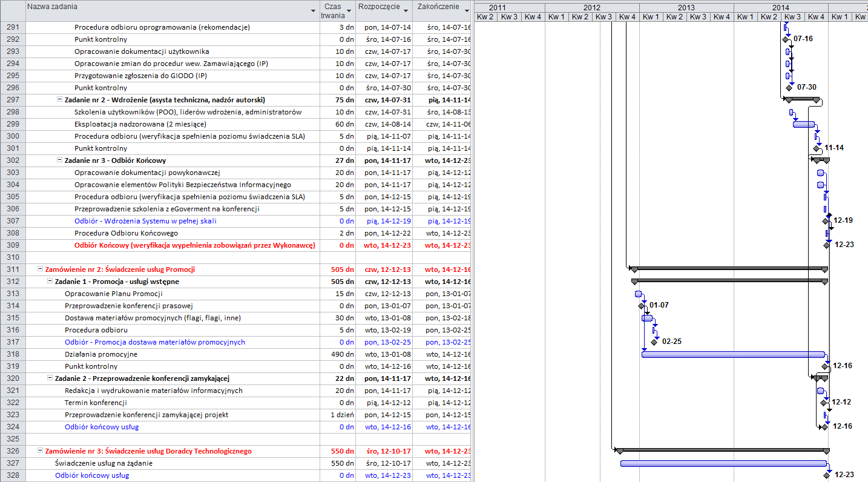
Task: Open the Nazwa zadania column filter dropdown
Action: [313, 11]
